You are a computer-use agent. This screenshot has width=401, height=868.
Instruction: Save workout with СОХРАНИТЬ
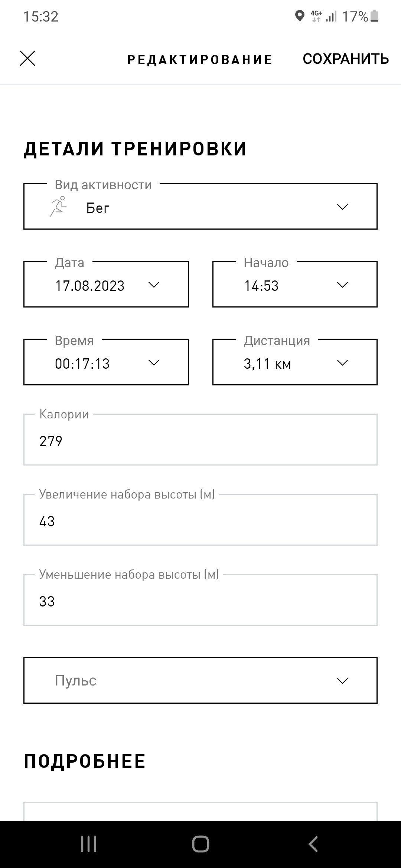(x=346, y=59)
